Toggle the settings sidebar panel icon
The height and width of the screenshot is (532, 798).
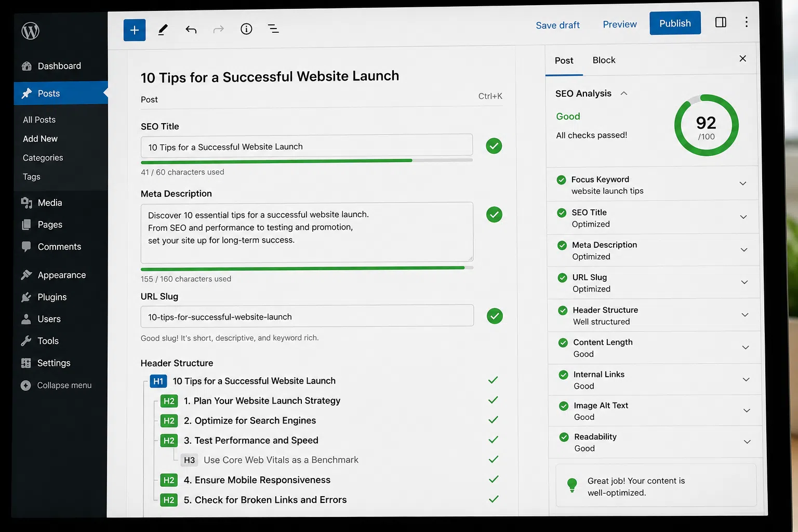pyautogui.click(x=721, y=22)
